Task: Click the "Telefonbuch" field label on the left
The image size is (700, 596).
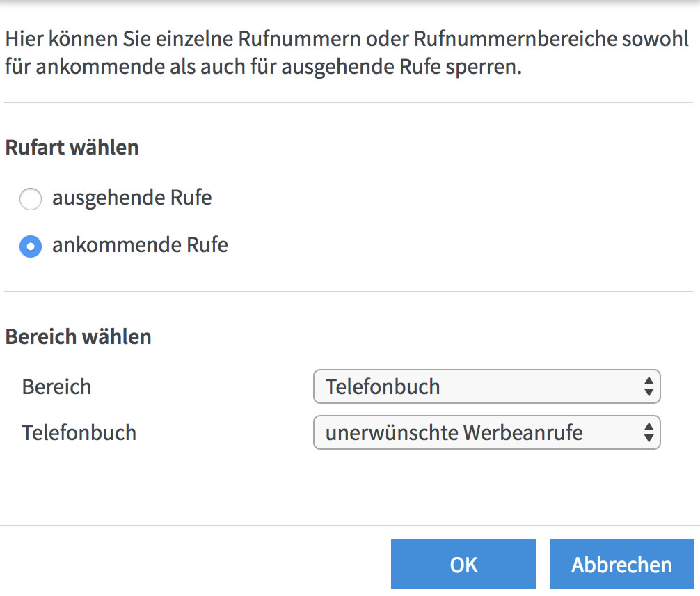Action: point(79,433)
